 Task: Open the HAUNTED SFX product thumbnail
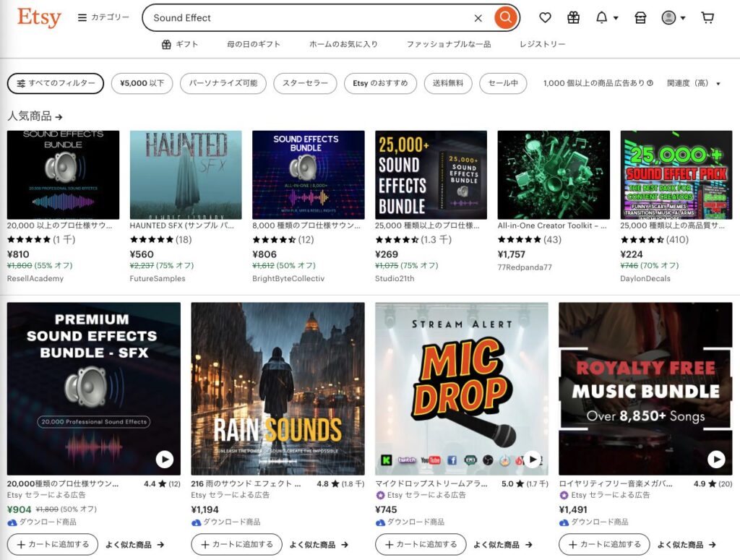(186, 175)
